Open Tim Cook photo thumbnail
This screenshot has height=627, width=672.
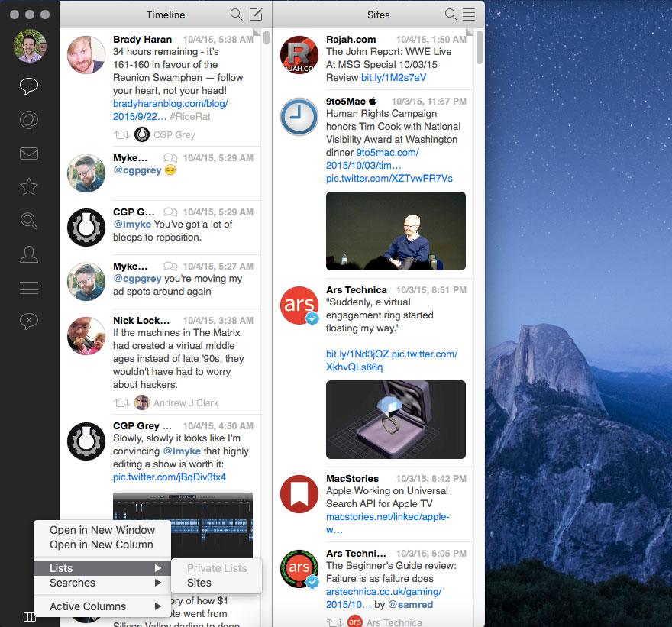click(396, 231)
